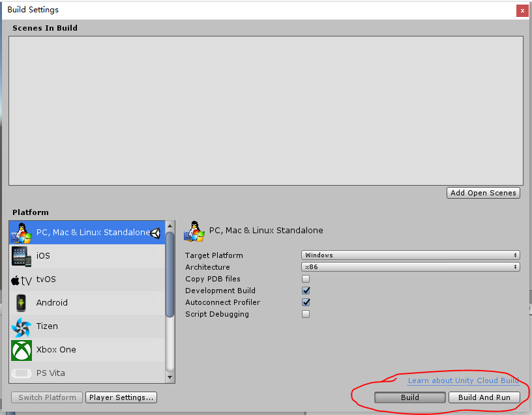Image resolution: width=532 pixels, height=415 pixels.
Task: Open the Architecture dropdown showing x86
Action: tap(411, 267)
